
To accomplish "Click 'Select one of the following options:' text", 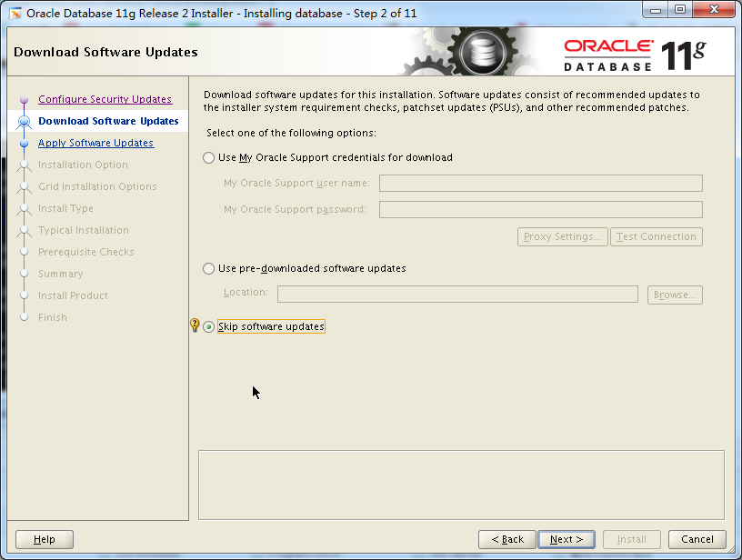I will [292, 133].
